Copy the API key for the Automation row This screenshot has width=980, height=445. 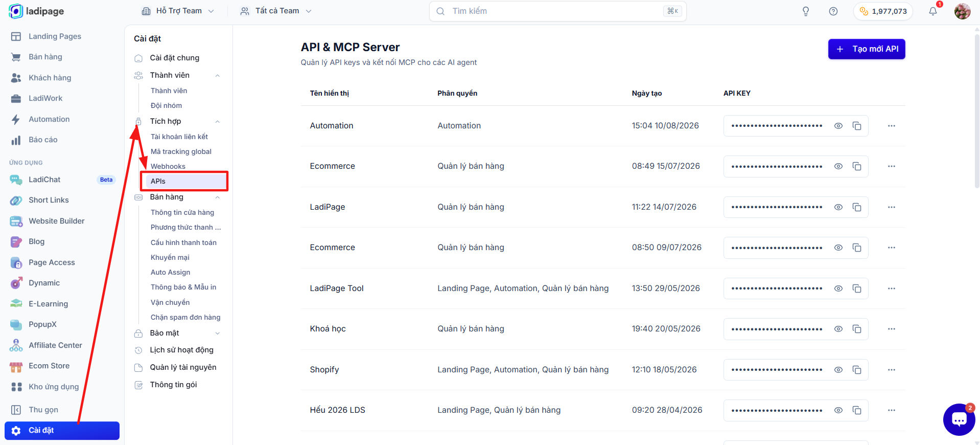point(857,126)
